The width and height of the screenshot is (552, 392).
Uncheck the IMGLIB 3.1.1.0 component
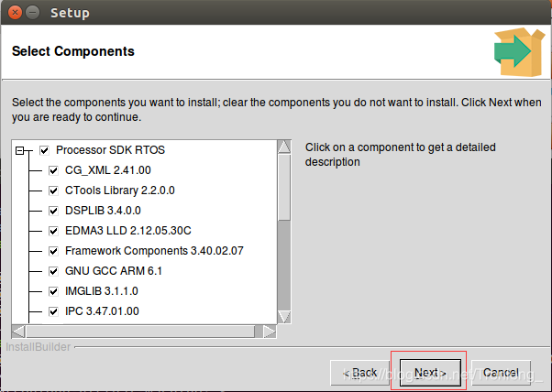click(x=53, y=291)
